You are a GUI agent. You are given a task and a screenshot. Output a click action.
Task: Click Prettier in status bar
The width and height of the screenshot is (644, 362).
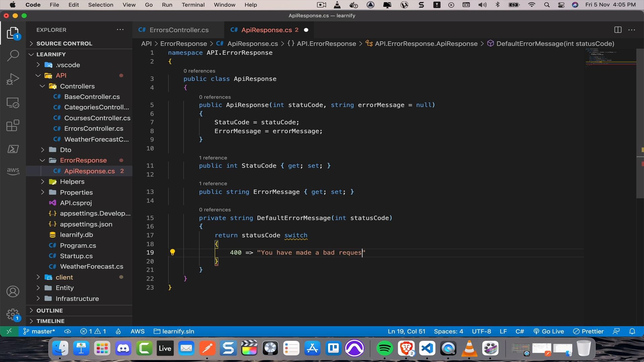(x=589, y=331)
